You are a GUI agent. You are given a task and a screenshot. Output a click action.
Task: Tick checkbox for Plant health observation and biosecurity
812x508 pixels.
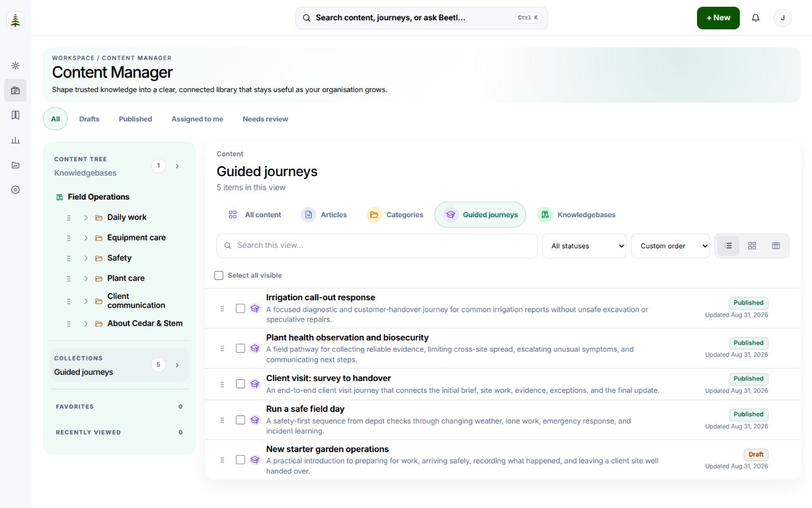coord(240,349)
